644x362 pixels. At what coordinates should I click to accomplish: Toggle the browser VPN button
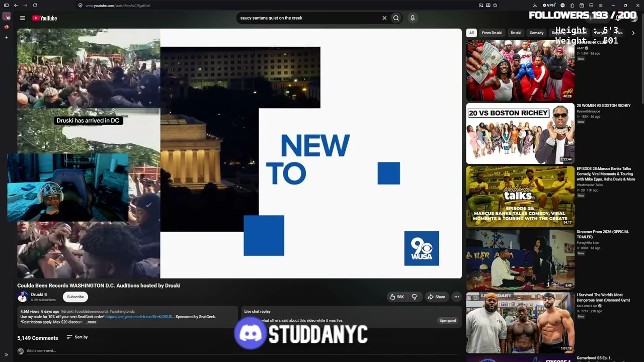pyautogui.click(x=549, y=5)
